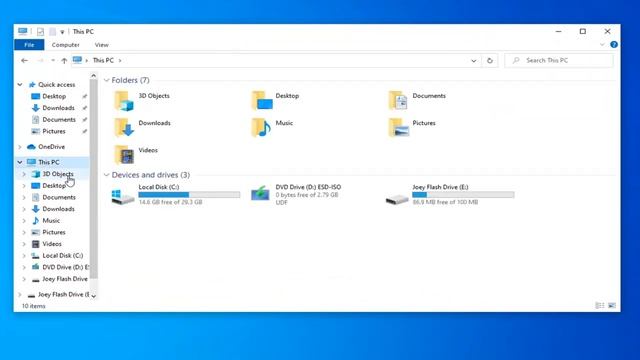The height and width of the screenshot is (360, 640).
Task: Open the Computer ribbon tab
Action: [x=65, y=45]
